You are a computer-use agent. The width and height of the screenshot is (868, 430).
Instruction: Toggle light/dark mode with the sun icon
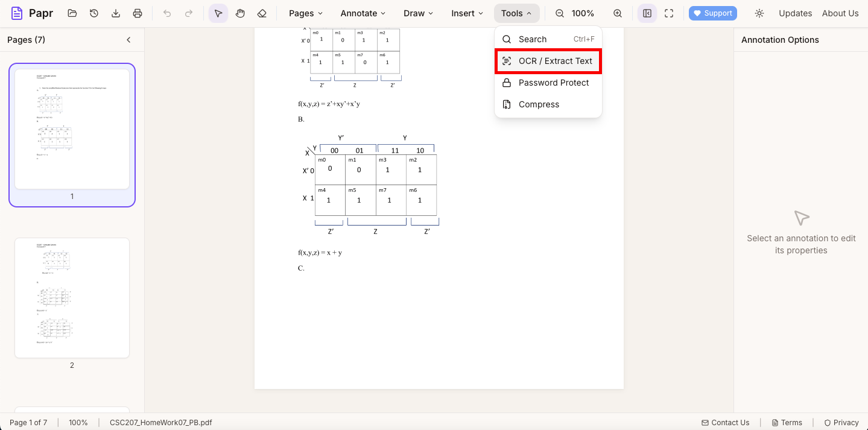[x=759, y=13]
